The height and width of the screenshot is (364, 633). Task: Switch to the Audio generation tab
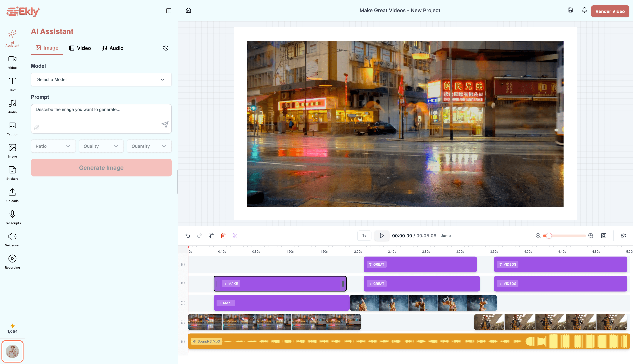pos(112,48)
